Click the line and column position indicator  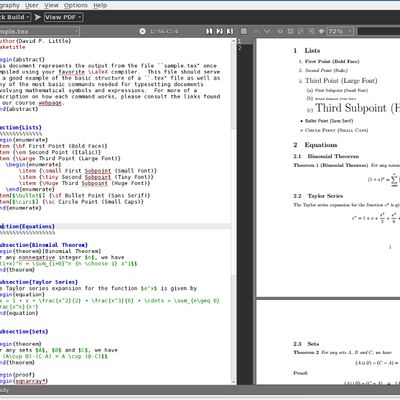[164, 31]
